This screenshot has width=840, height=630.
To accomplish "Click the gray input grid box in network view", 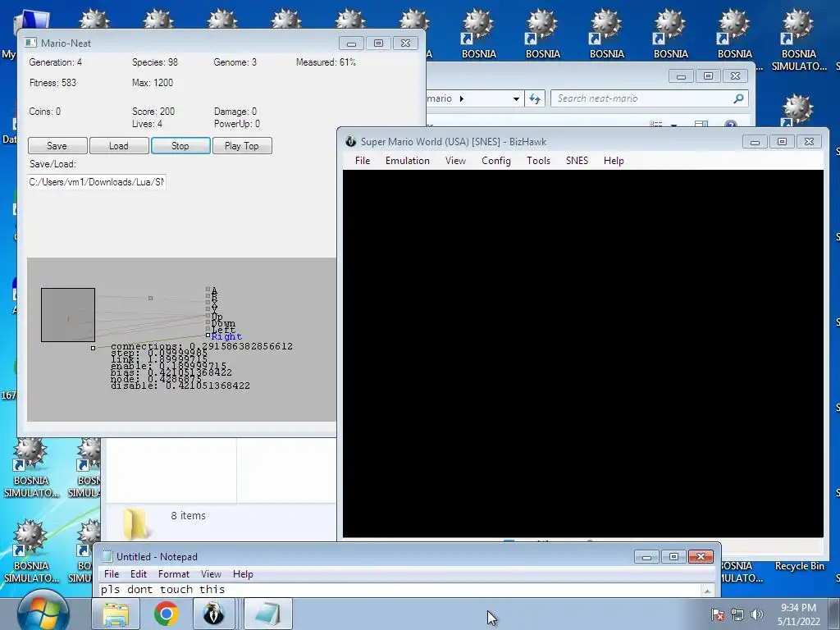I will pyautogui.click(x=68, y=315).
